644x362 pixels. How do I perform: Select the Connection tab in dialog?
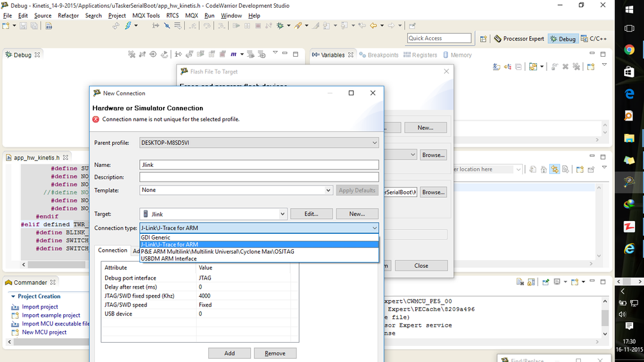click(113, 251)
